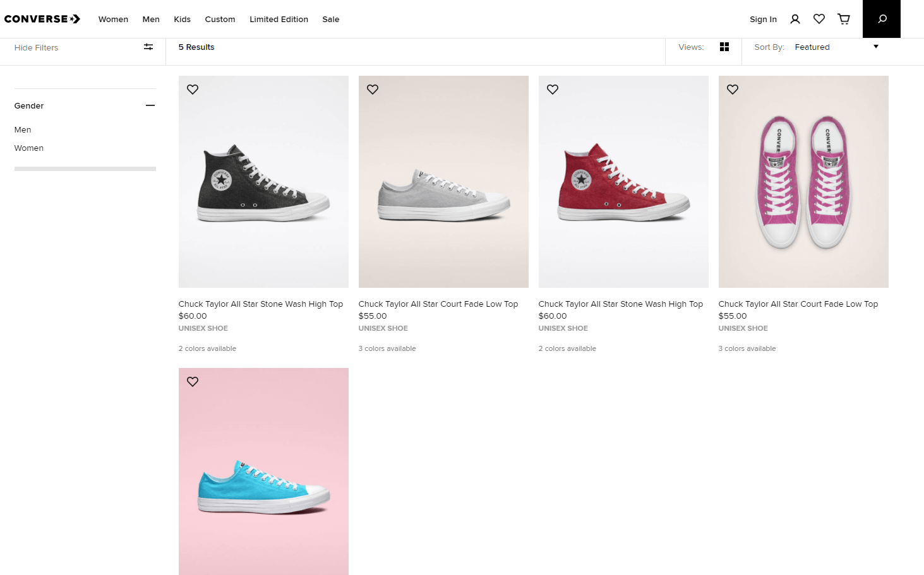The width and height of the screenshot is (924, 575).
Task: Click the red Stone Wash High Top title
Action: pyautogui.click(x=621, y=304)
